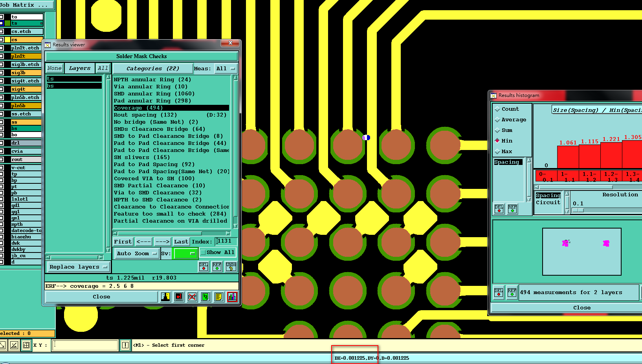Select Circuit in the histogram list

click(x=548, y=203)
